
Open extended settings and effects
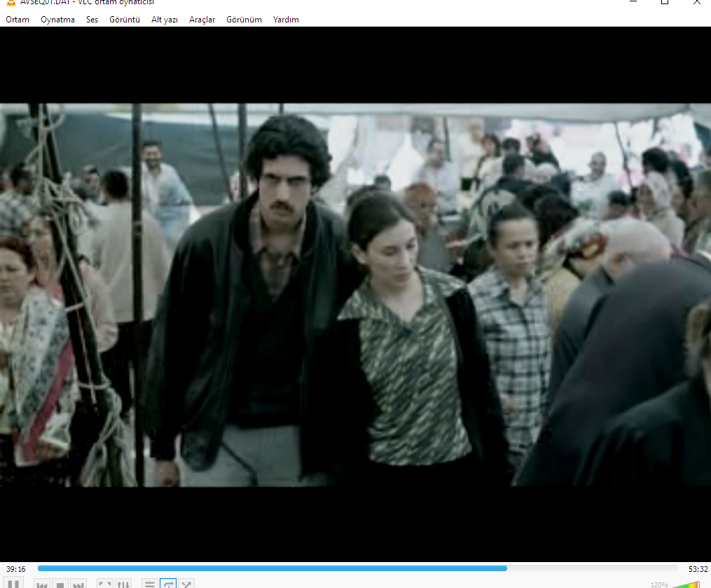(123, 584)
